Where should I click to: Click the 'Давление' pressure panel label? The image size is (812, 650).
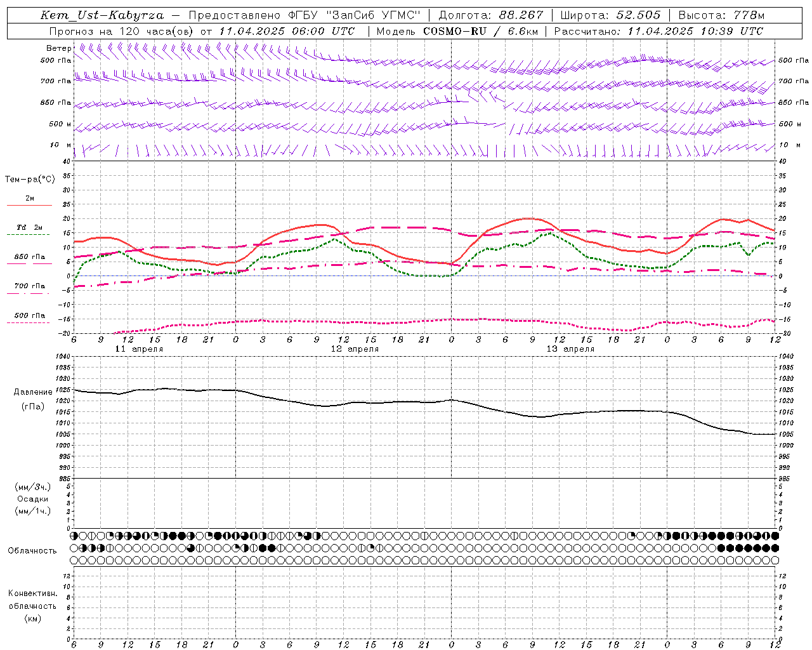(x=32, y=392)
